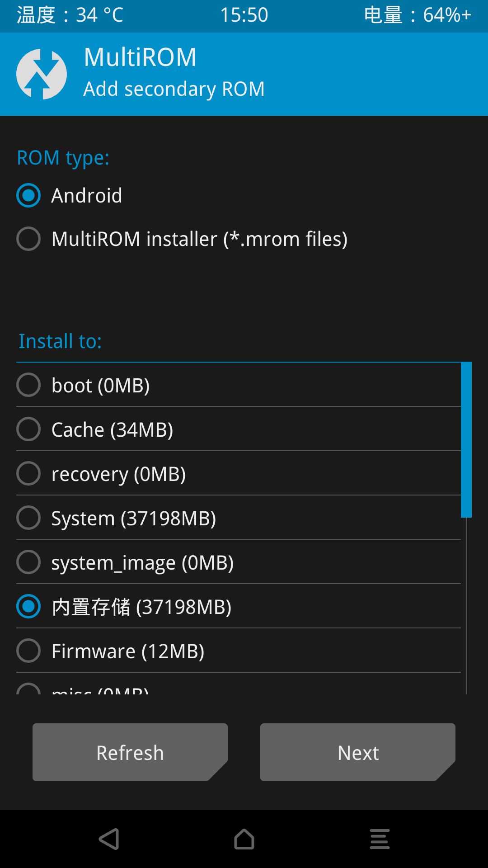Tap the TWRP logo icon in header
The width and height of the screenshot is (488, 868).
(42, 74)
